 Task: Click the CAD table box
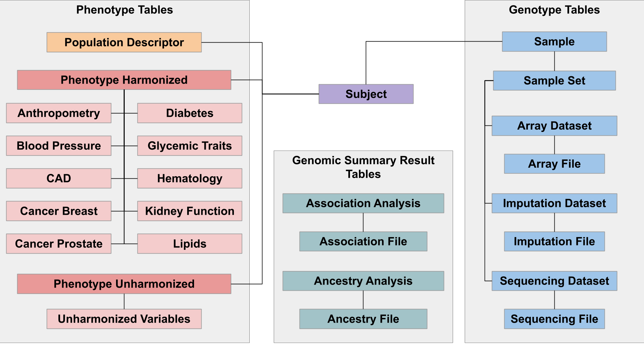(x=59, y=178)
